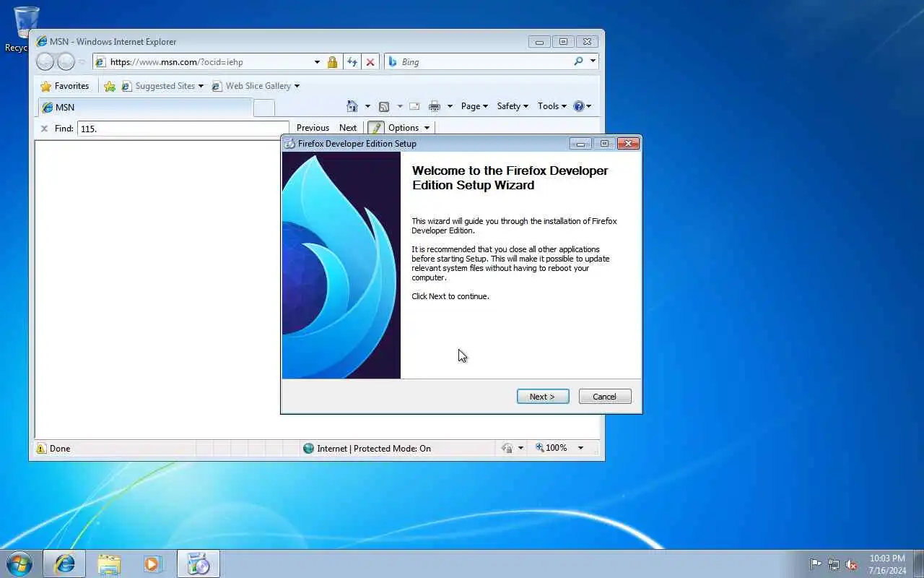Cancel the Firefox Developer Edition Setup
This screenshot has height=578, width=924.
605,397
